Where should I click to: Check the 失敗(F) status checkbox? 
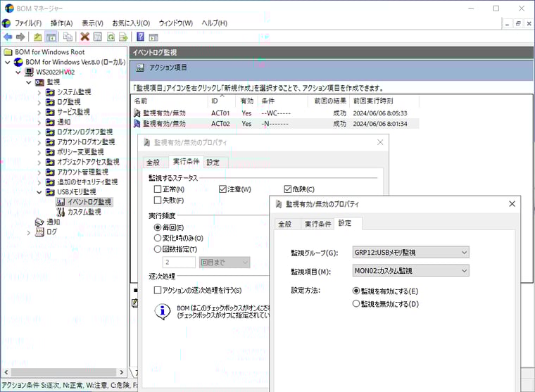tap(158, 200)
